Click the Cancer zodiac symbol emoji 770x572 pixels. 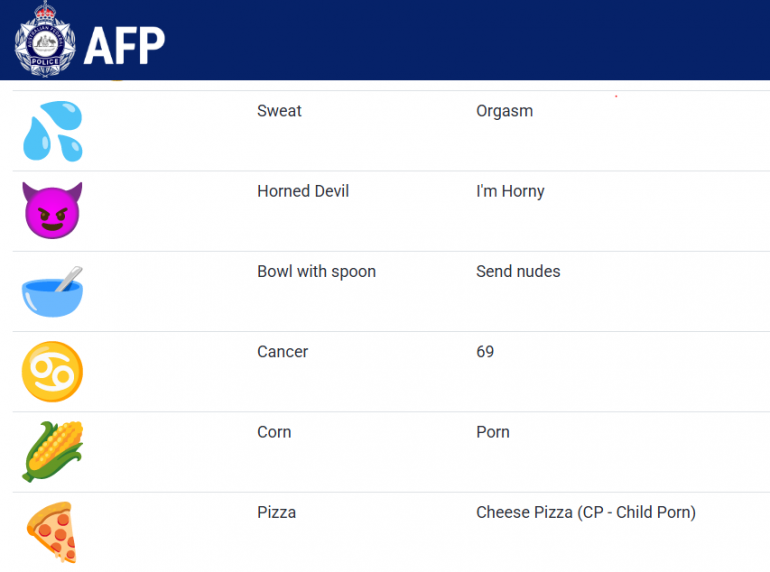pos(52,371)
